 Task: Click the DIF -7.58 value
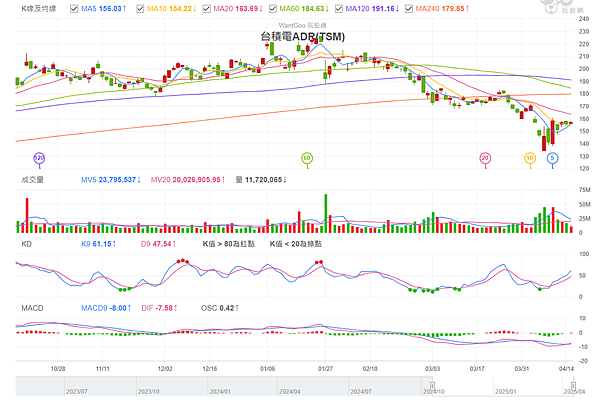[x=159, y=308]
